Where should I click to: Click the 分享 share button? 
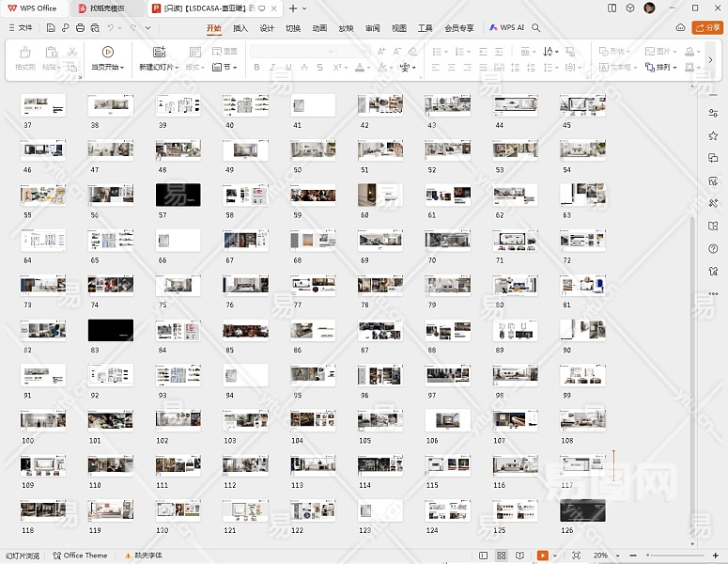click(706, 28)
